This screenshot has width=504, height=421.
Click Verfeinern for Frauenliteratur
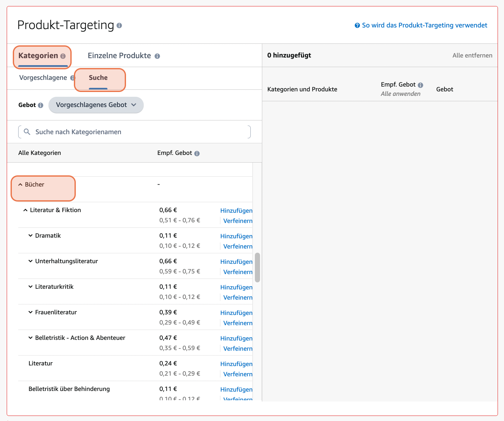click(x=238, y=323)
